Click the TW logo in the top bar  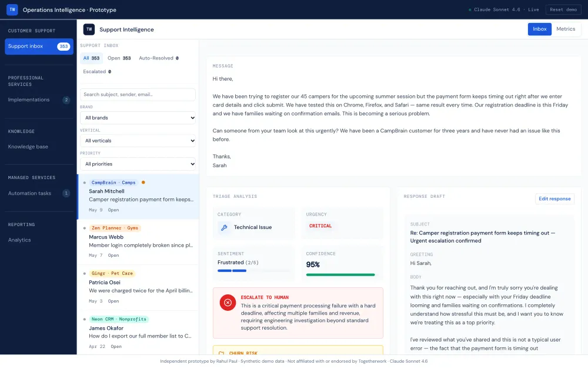pos(12,10)
